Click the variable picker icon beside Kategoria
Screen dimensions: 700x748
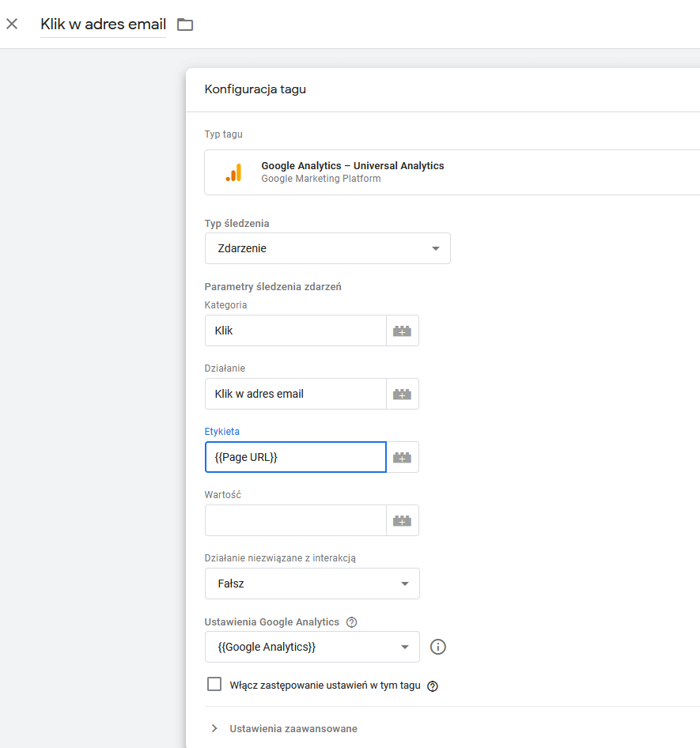(402, 331)
